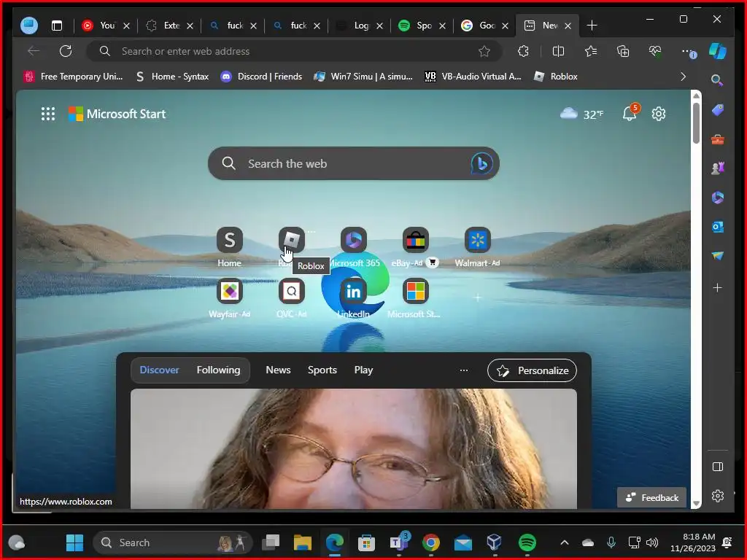This screenshot has height=560, width=747.
Task: Add this page to favorites star icon
Action: tap(484, 51)
